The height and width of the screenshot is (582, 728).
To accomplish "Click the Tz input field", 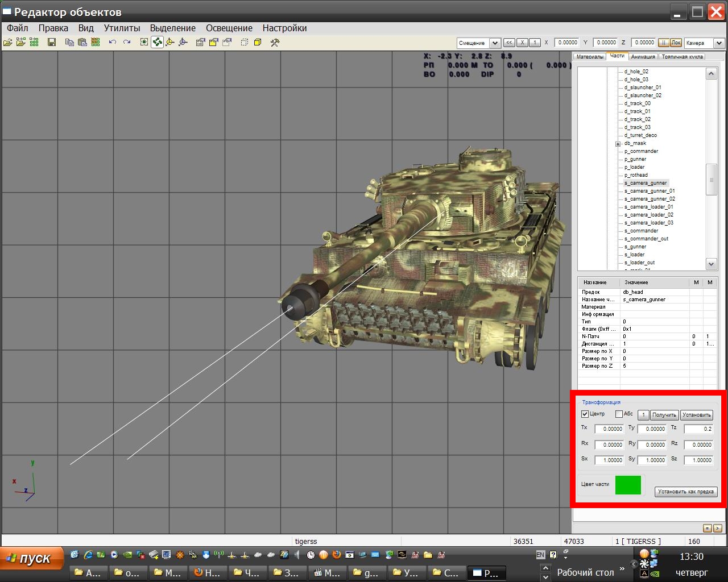I will [x=698, y=429].
